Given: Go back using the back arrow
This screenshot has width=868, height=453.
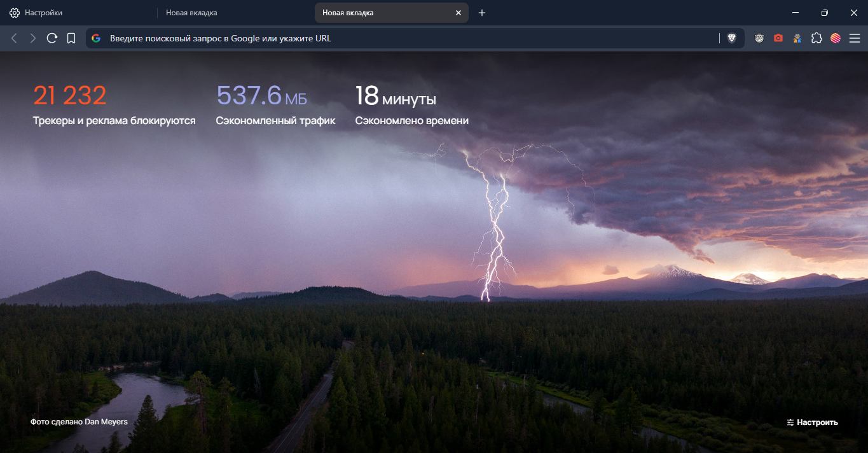Looking at the screenshot, I should point(14,38).
